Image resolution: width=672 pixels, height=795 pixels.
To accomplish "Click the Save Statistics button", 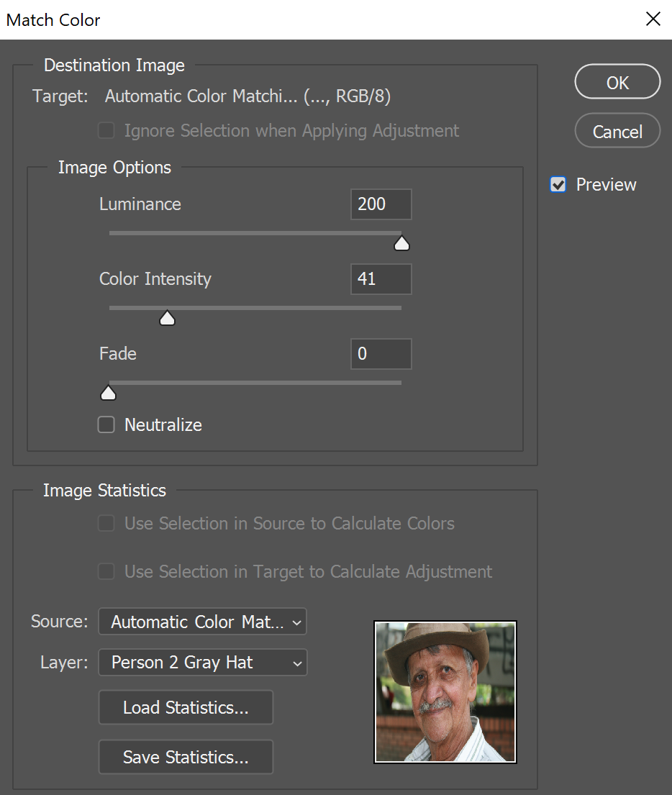I will 186,757.
